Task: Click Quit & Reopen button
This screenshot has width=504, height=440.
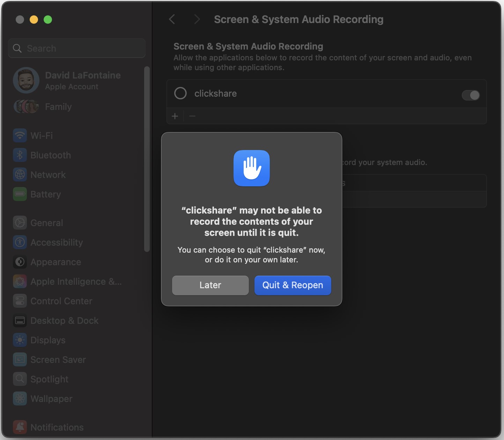Action: point(293,285)
